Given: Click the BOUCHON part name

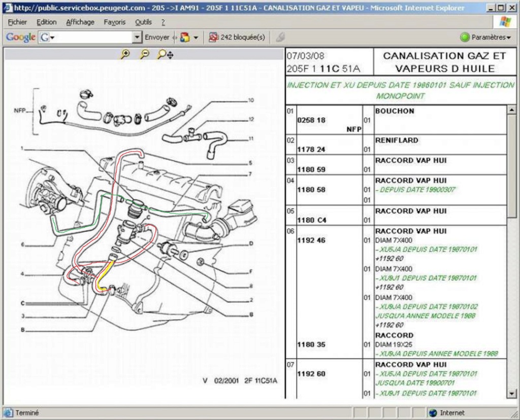Looking at the screenshot, I should (395, 111).
